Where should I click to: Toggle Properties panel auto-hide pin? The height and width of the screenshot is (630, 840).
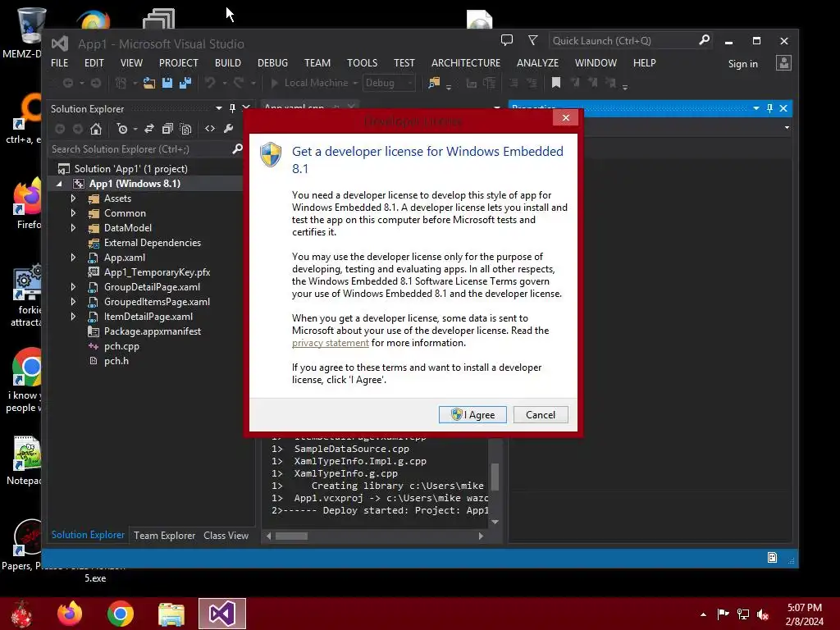(769, 108)
